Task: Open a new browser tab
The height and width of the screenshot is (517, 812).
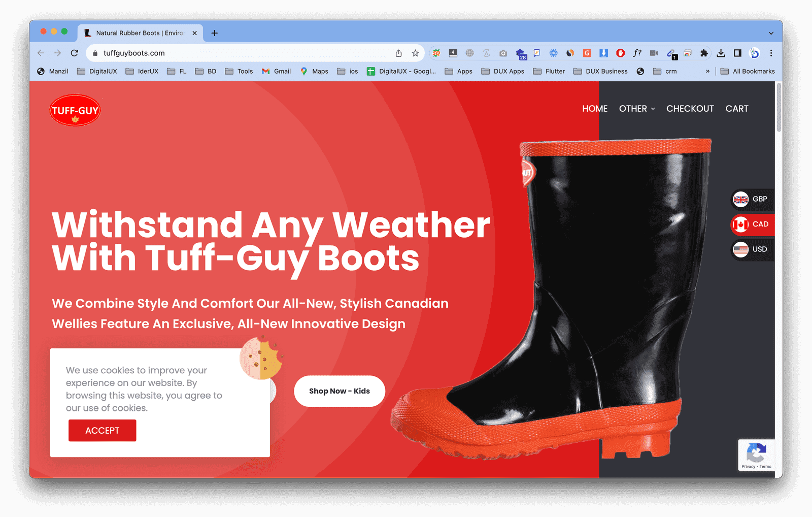Action: pos(215,33)
